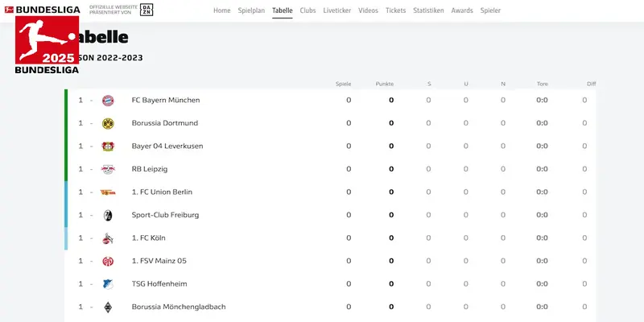This screenshot has width=644, height=322.
Task: Open the Liveticker page
Action: click(x=336, y=10)
